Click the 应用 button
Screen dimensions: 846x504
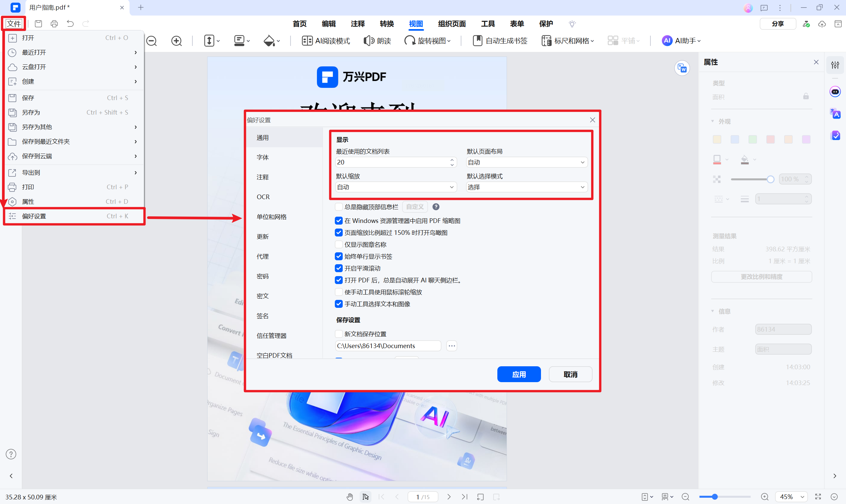pyautogui.click(x=519, y=374)
